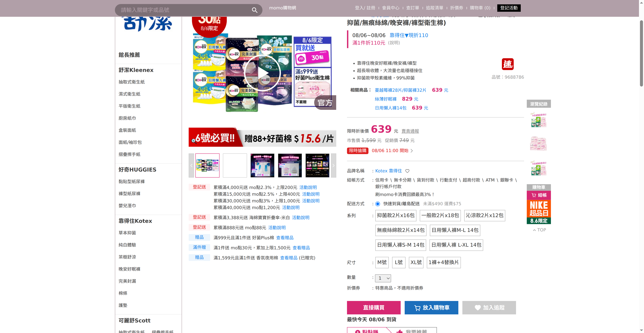Screen dimensions: 644x333
Task: Open the 數量 quantity dropdown
Action: [x=383, y=278]
